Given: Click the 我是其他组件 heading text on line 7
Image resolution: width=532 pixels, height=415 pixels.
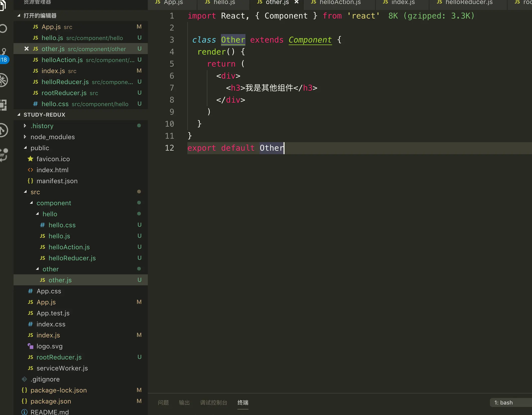Looking at the screenshot, I should [269, 88].
